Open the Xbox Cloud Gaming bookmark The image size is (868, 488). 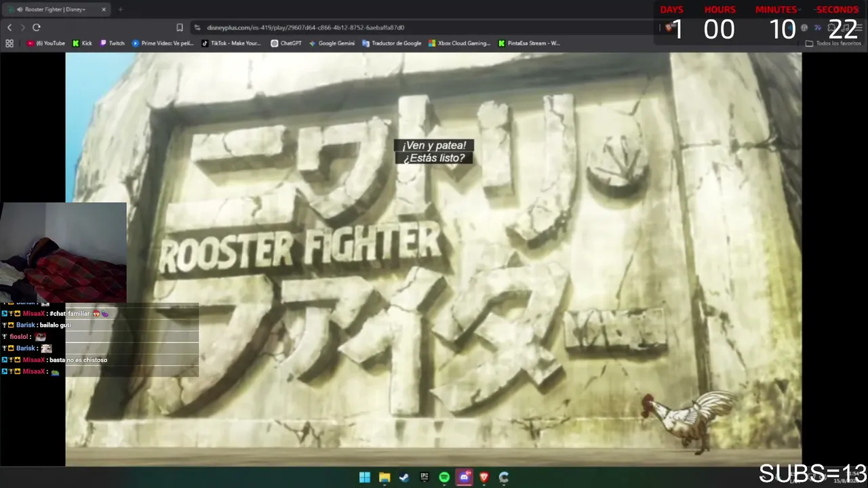[x=459, y=43]
